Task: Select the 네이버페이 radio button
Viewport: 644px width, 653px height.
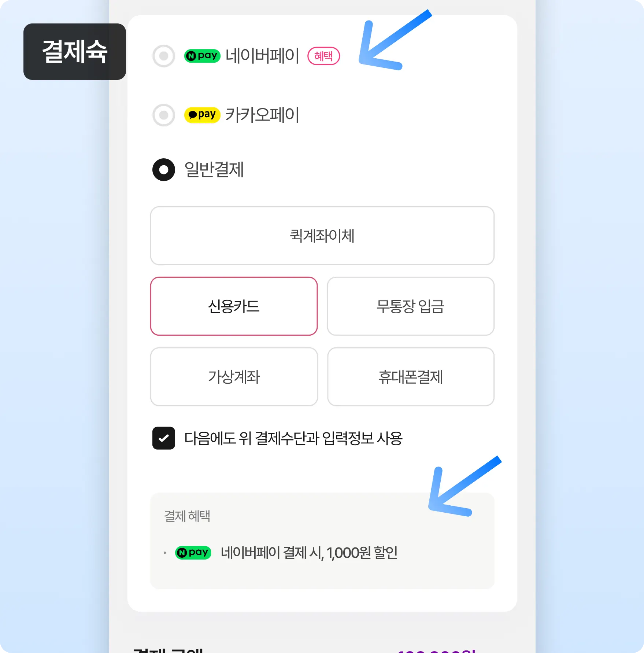Action: 163,56
